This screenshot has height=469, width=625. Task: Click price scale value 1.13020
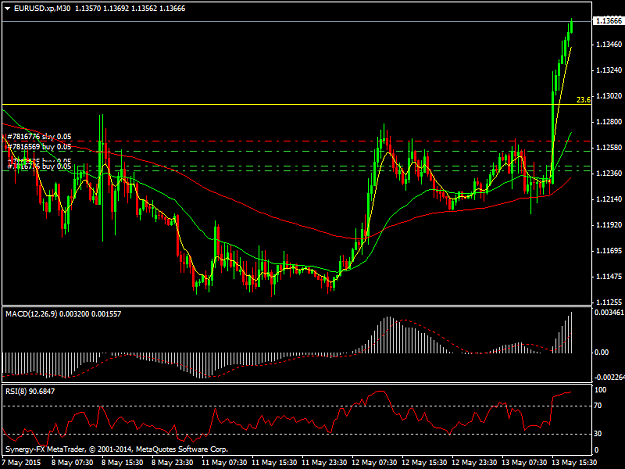point(609,96)
